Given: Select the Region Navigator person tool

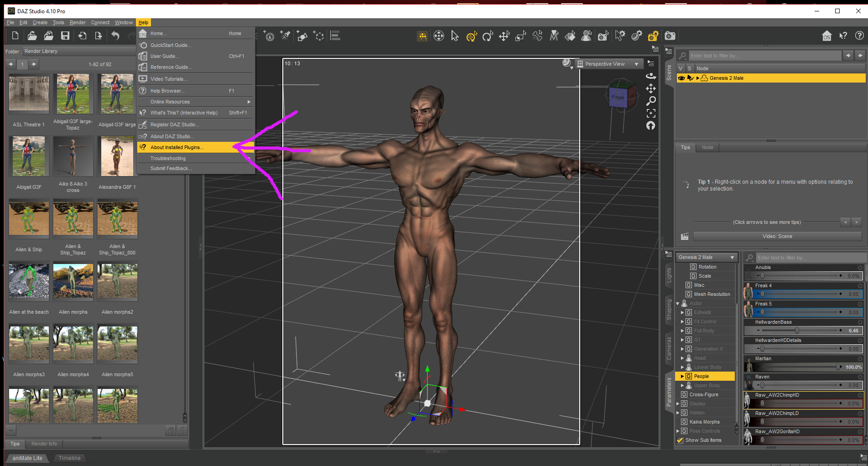Looking at the screenshot, I should (x=587, y=36).
